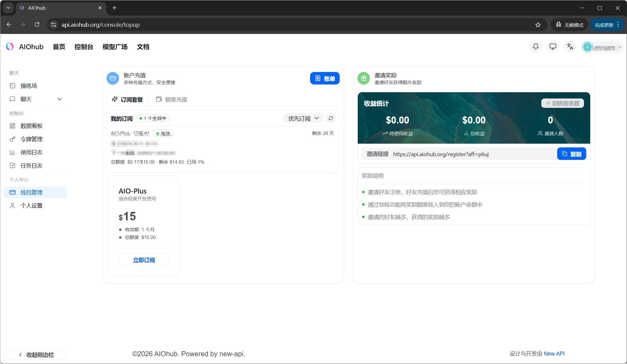This screenshot has width=627, height=364.
Task: Click the 账单 billing button
Action: pos(325,78)
